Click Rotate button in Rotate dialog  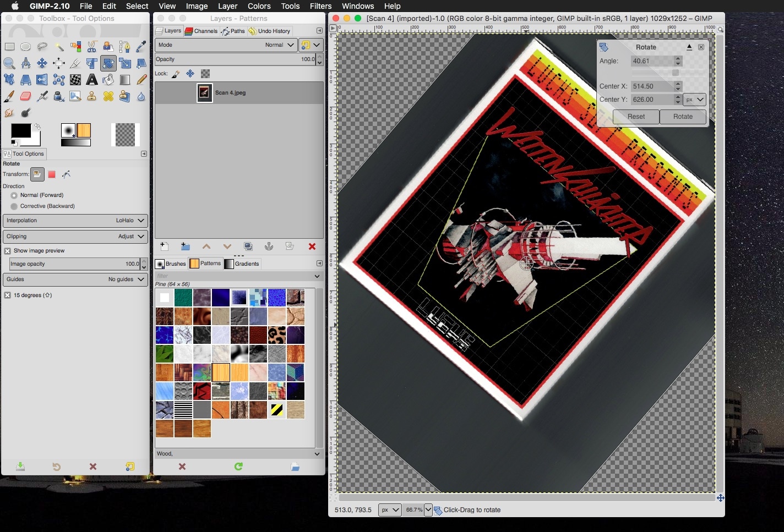click(x=683, y=117)
